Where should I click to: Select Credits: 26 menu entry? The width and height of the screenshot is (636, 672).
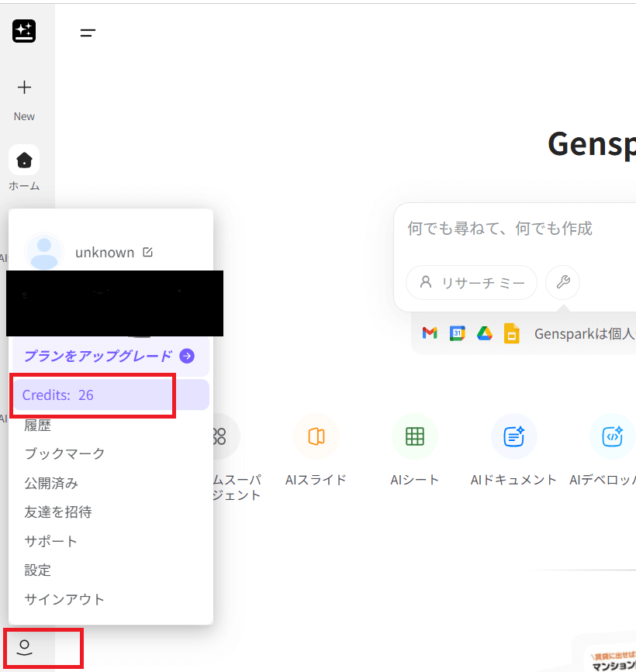109,395
